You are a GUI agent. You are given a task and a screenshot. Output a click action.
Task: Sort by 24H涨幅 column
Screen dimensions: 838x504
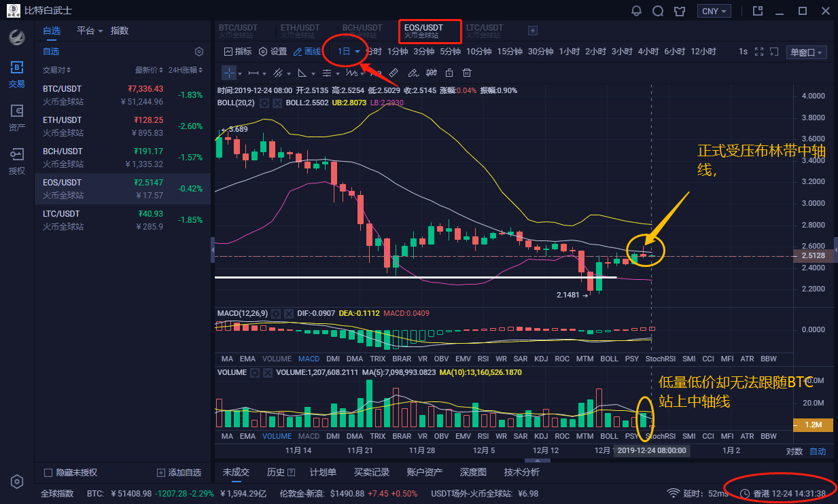click(186, 70)
